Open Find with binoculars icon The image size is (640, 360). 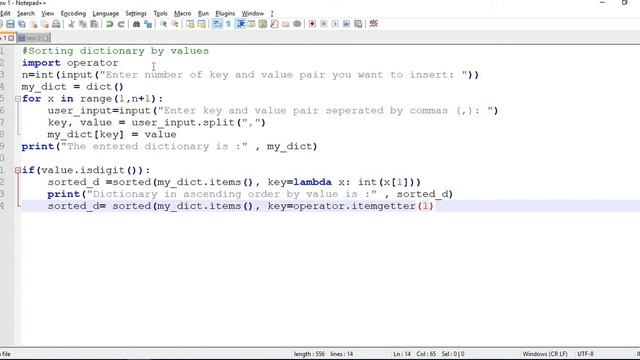136,24
